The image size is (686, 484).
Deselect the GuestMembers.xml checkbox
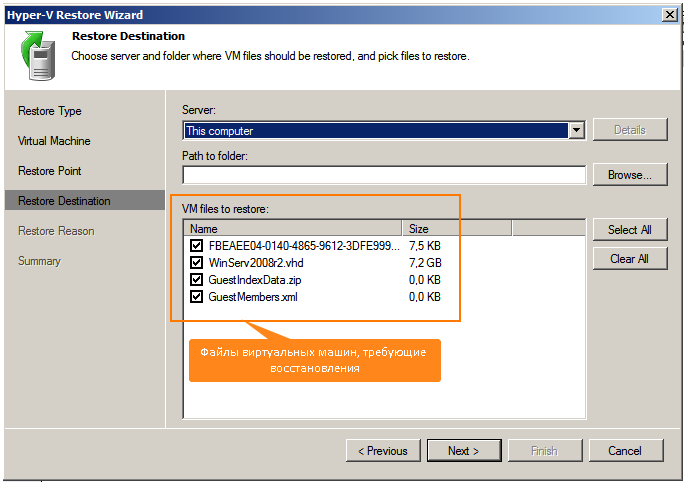coord(196,297)
